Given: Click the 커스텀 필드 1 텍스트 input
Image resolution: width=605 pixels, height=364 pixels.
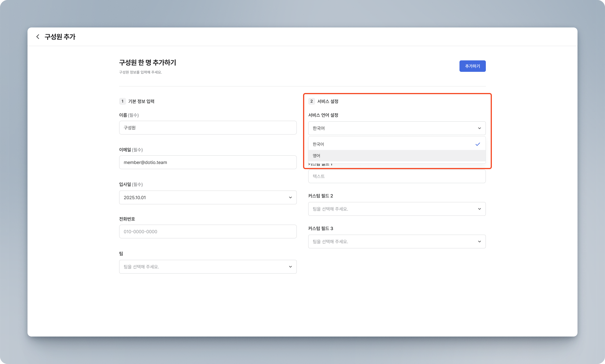Looking at the screenshot, I should pos(397,176).
